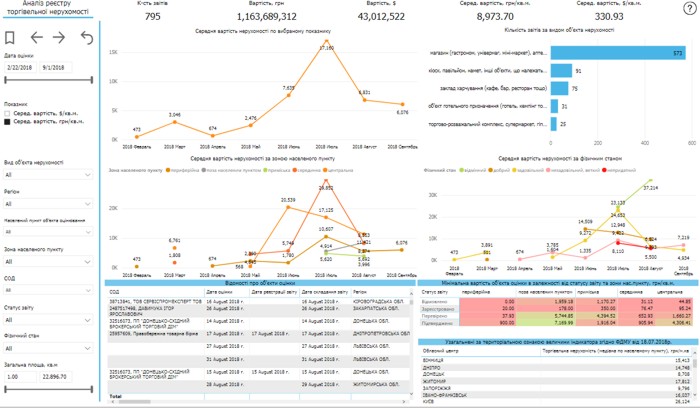The image size is (700, 408).
Task: Click the 'Загальна площа' slider left handle
Action: [5, 389]
